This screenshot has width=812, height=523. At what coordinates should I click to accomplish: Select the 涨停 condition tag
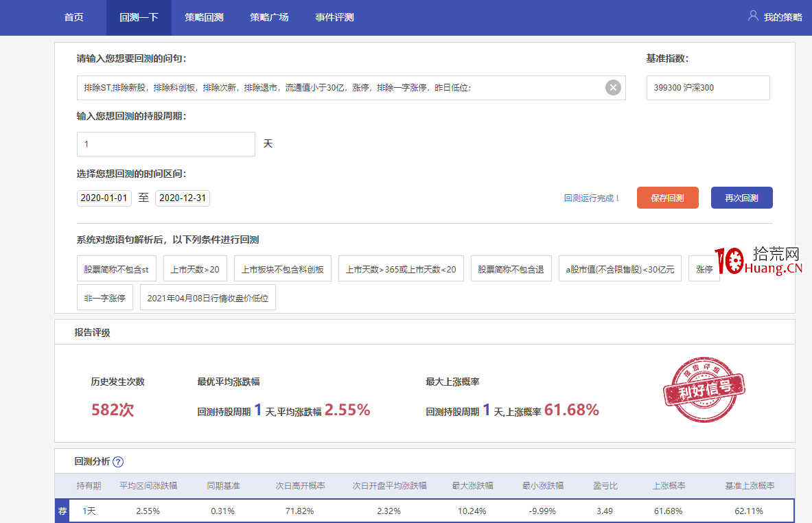coord(704,268)
